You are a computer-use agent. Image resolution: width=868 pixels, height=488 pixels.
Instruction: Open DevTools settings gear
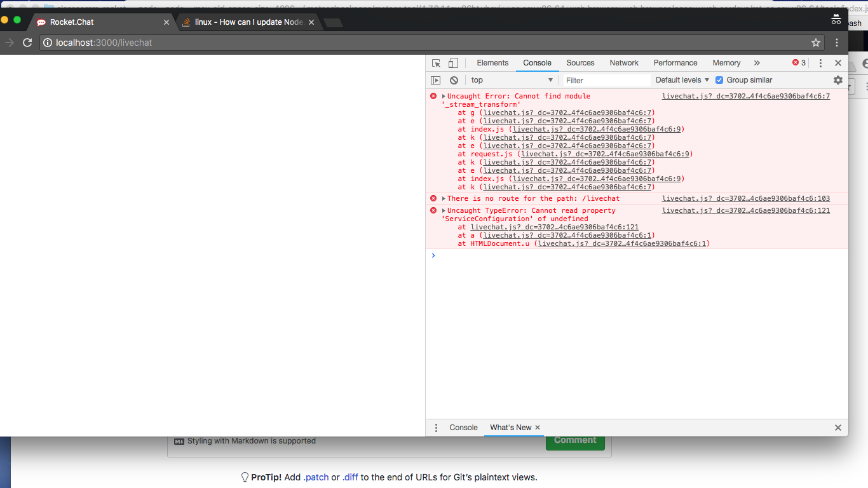[x=837, y=79]
